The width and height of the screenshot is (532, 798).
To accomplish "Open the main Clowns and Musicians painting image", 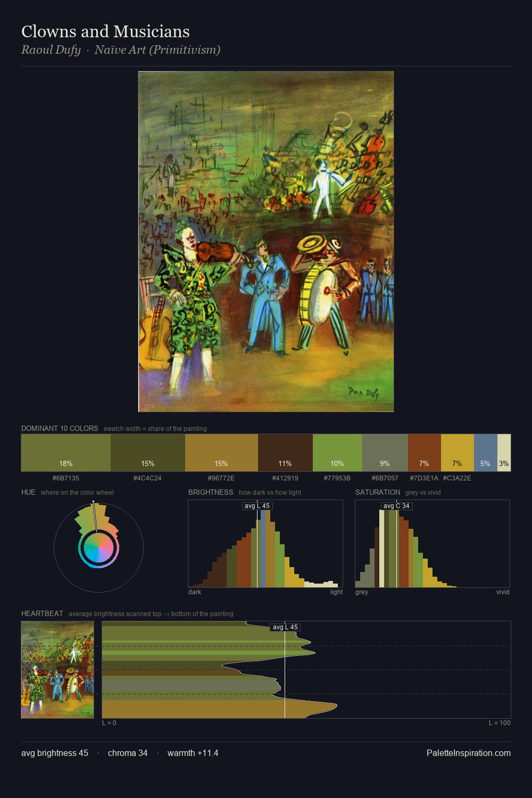I will pyautogui.click(x=266, y=242).
